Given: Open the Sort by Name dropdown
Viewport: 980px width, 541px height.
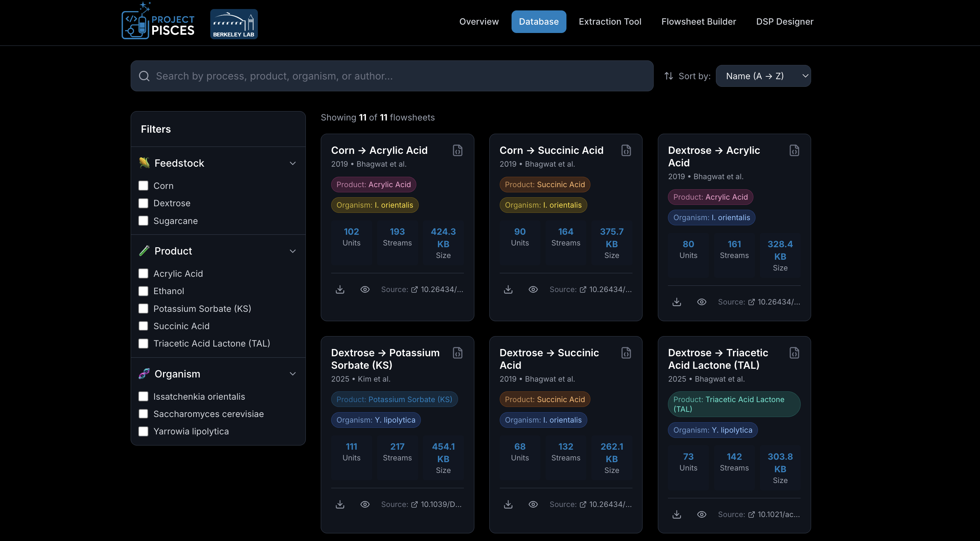Looking at the screenshot, I should pos(763,76).
